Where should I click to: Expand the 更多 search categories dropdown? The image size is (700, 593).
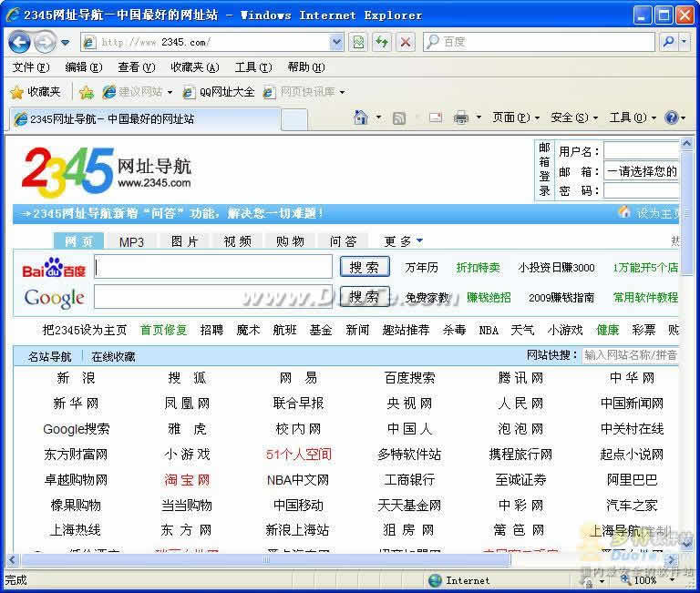[403, 241]
